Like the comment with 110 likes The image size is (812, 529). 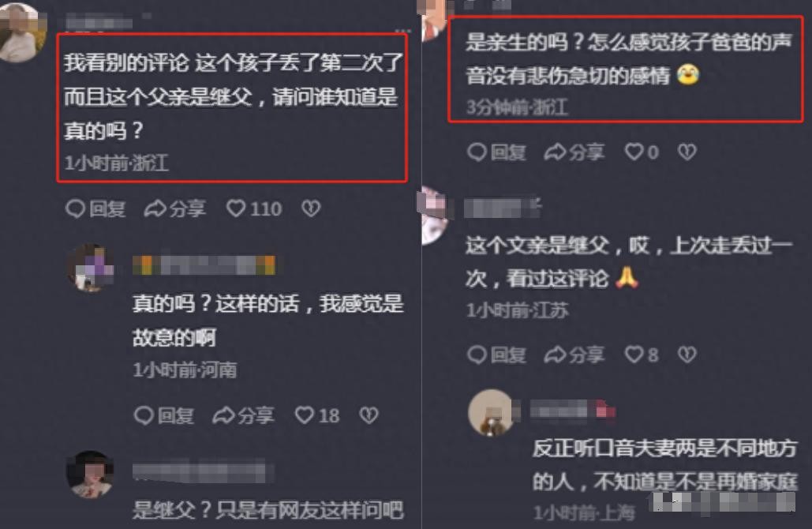click(x=254, y=208)
